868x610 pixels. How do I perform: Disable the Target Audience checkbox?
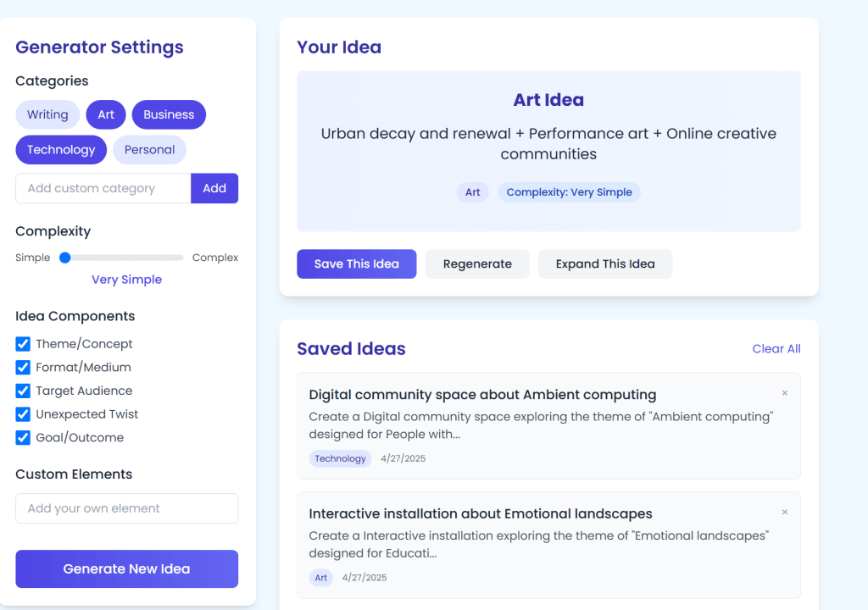tap(23, 391)
